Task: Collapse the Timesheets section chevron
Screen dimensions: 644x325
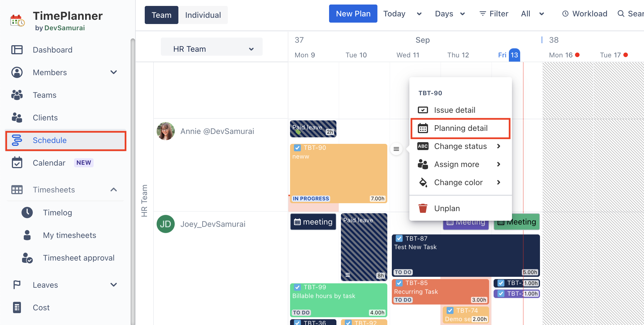Action: pos(114,190)
